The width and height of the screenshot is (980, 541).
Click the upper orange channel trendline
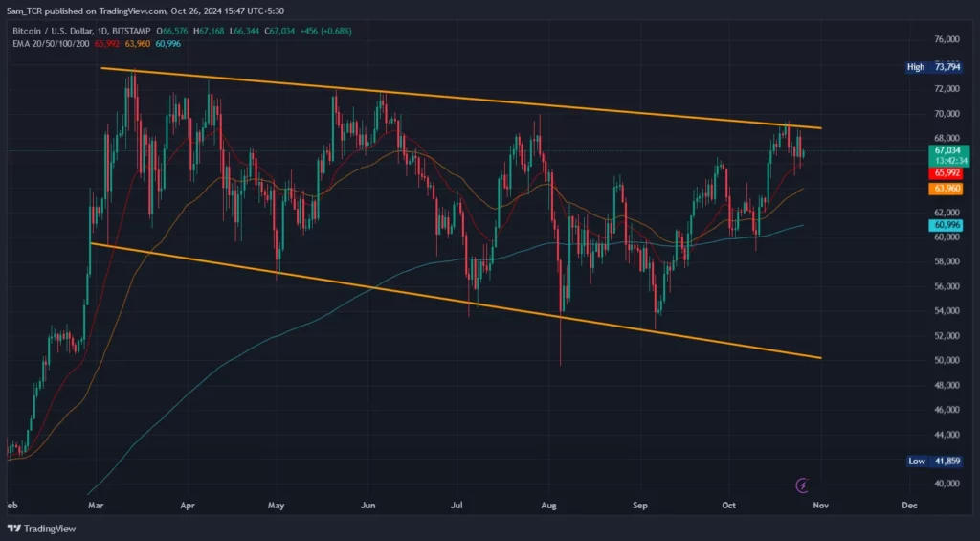pos(460,98)
